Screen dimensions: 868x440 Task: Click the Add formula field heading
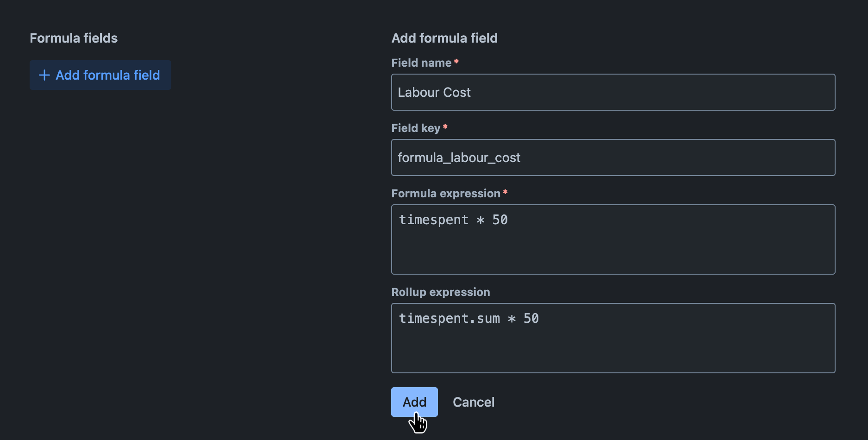pos(444,38)
